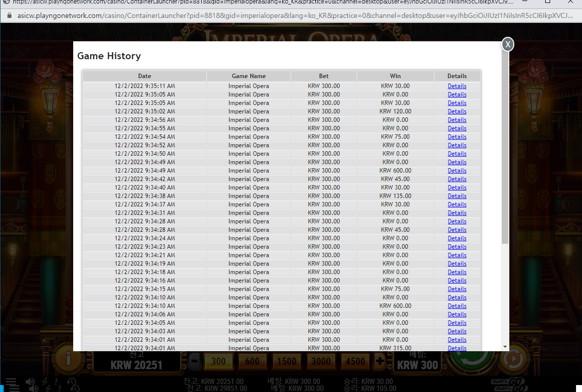Open help via the question mark icon
This screenshot has width=582, height=392.
coord(56,381)
